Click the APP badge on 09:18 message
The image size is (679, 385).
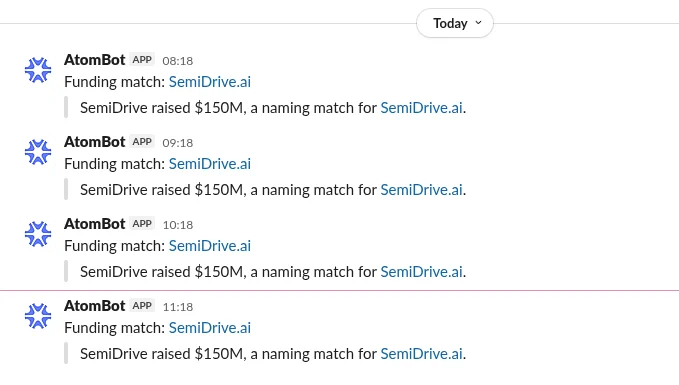tap(142, 142)
